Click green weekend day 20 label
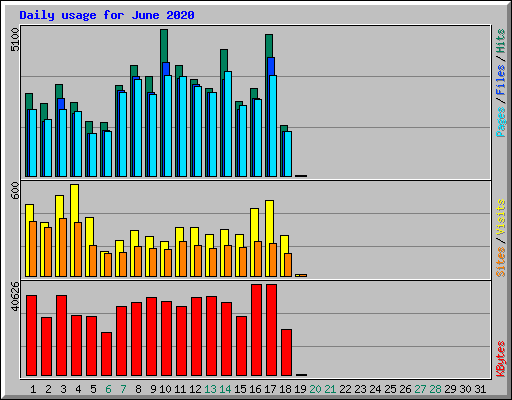Image resolution: width=512 pixels, height=400 pixels. point(316,389)
